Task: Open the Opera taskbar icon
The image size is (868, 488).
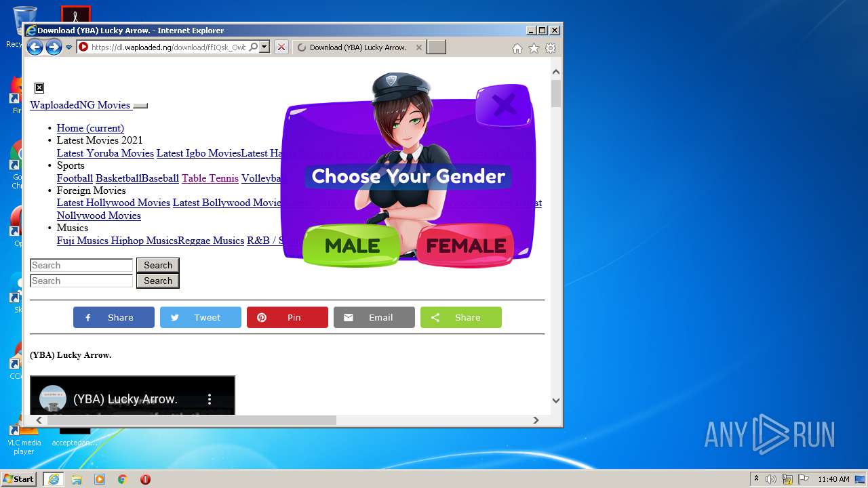Action: (145, 479)
